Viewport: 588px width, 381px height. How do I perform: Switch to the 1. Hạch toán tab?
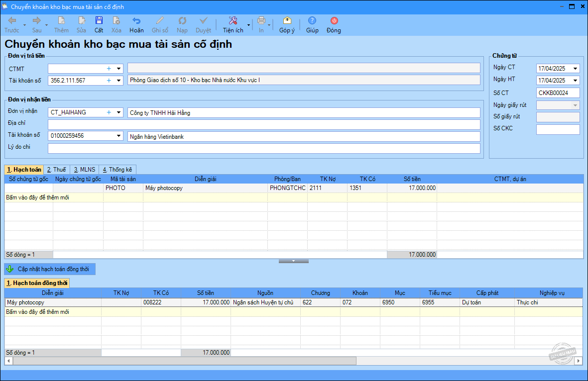(24, 169)
